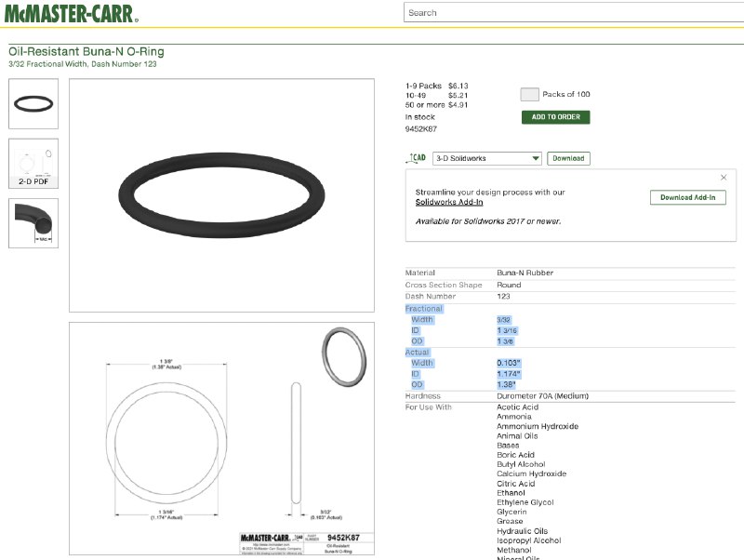Click 'Acetic Acid' in For Use With list
The width and height of the screenshot is (744, 560).
[x=518, y=407]
